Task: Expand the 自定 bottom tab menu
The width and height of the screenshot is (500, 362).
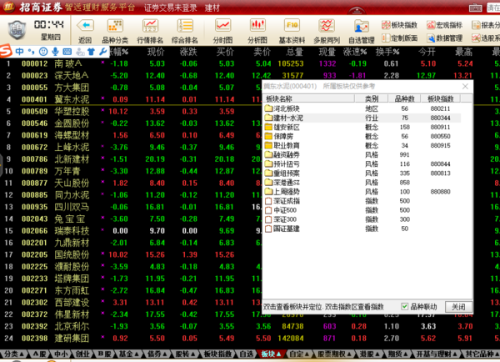Action: click(x=299, y=354)
